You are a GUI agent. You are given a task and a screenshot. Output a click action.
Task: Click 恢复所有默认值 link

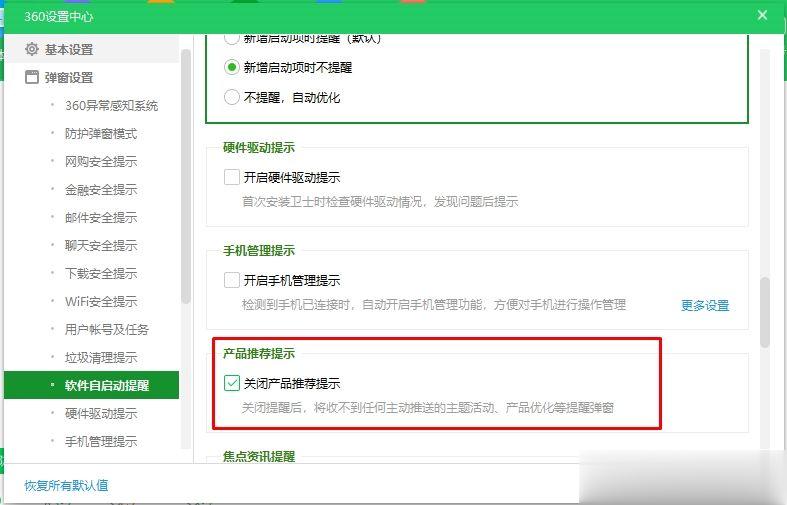66,485
